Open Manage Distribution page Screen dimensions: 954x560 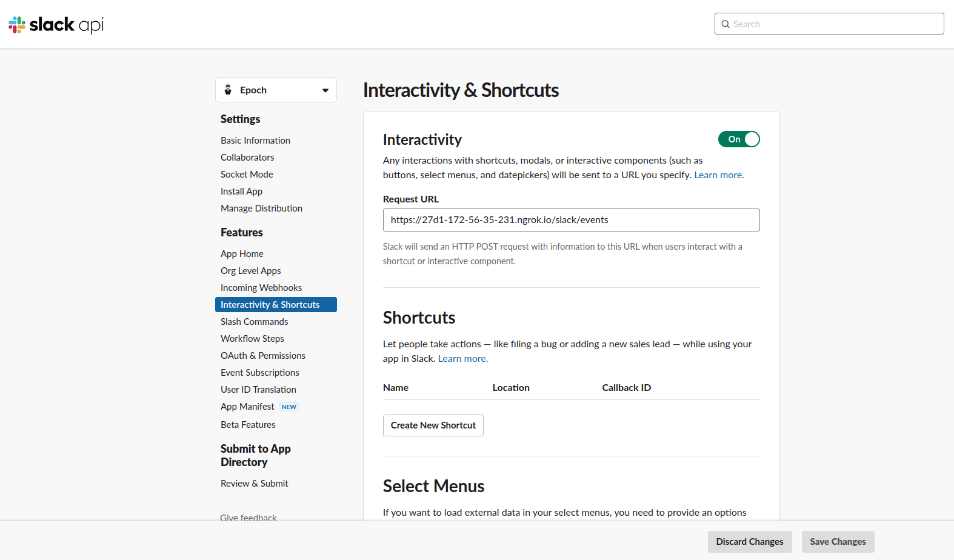261,208
